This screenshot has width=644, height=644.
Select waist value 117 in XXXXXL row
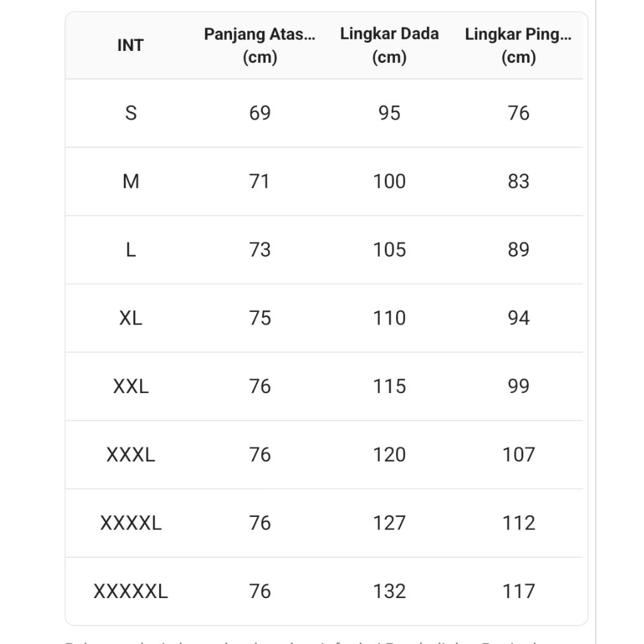(519, 591)
